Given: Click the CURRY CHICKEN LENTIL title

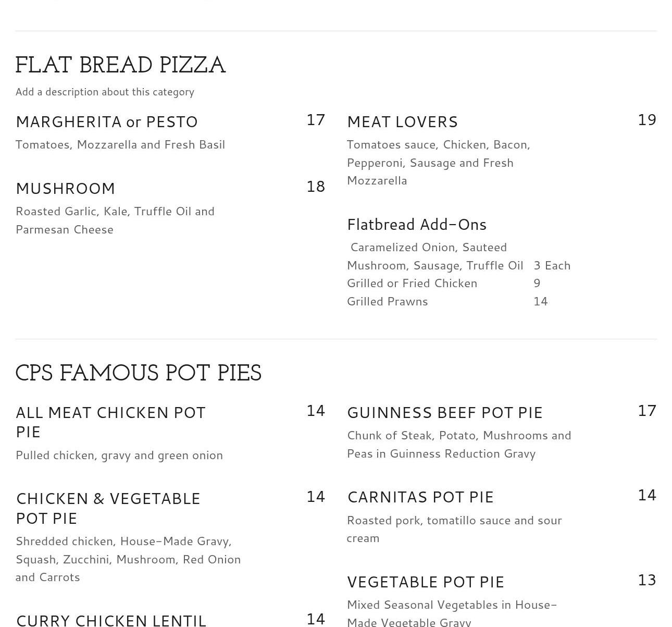Looking at the screenshot, I should click(x=111, y=620).
